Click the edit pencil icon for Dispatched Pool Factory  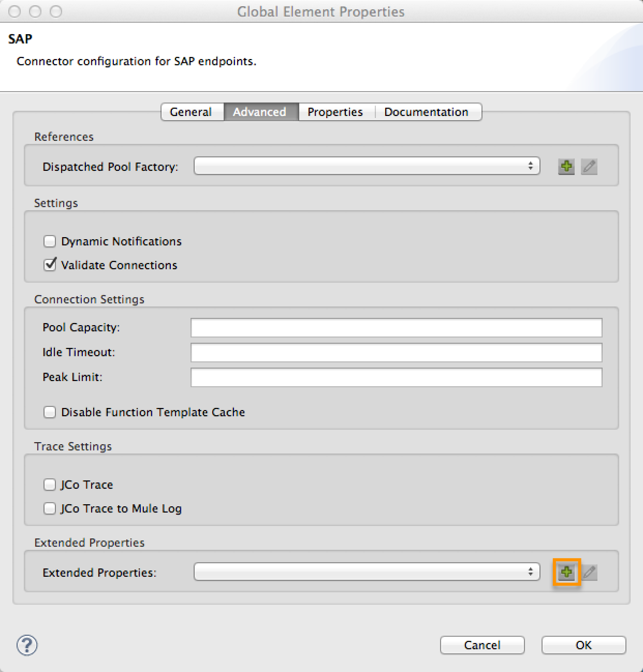coord(589,166)
